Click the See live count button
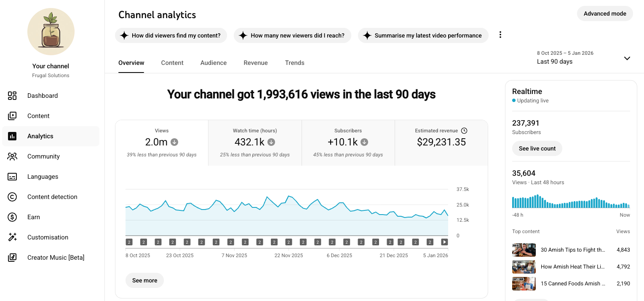 [537, 148]
